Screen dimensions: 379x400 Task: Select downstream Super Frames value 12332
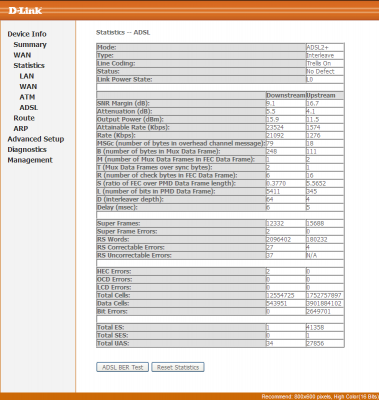pyautogui.click(x=275, y=224)
